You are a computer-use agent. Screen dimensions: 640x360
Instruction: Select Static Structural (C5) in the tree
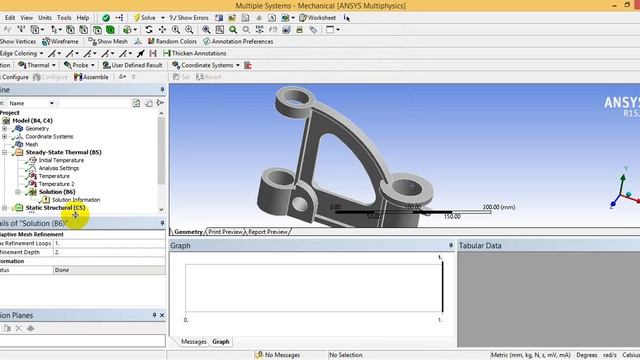[x=56, y=208]
